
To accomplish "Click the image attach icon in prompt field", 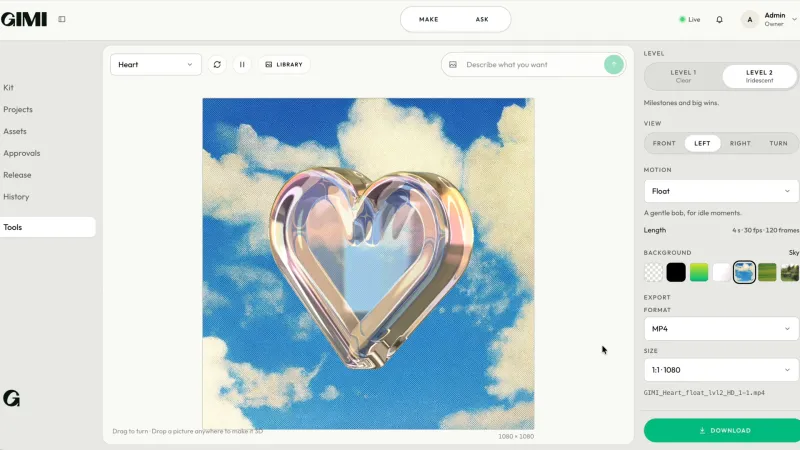I will 453,65.
